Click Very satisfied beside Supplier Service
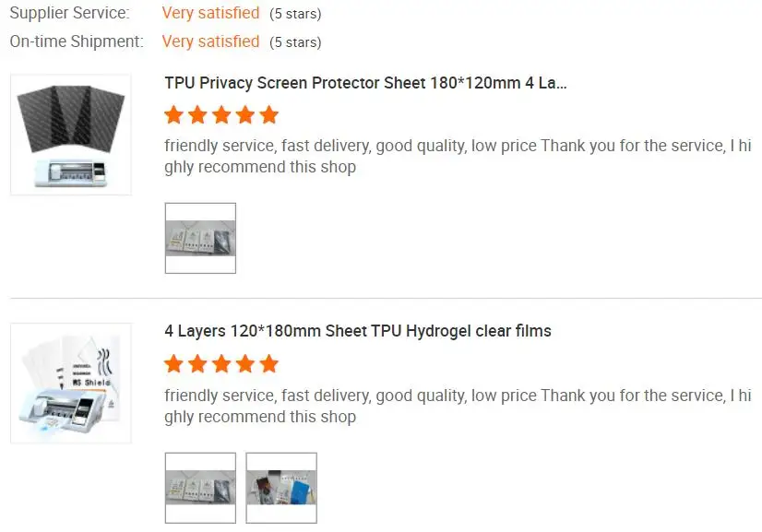 tap(210, 14)
